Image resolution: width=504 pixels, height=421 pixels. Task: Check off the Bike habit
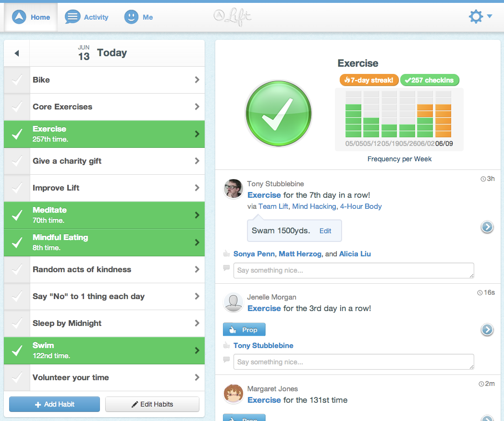pos(17,80)
